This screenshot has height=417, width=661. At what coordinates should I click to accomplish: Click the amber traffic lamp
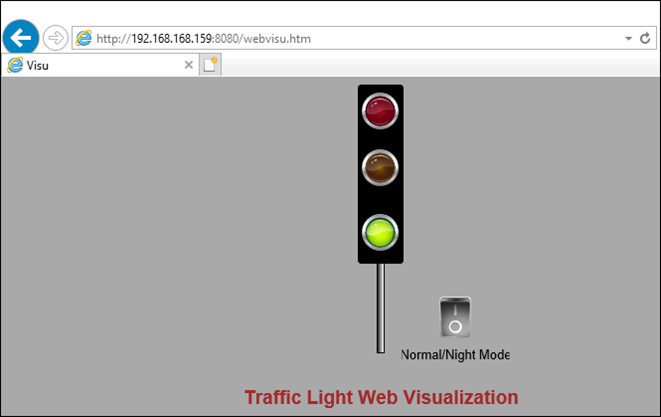(380, 167)
